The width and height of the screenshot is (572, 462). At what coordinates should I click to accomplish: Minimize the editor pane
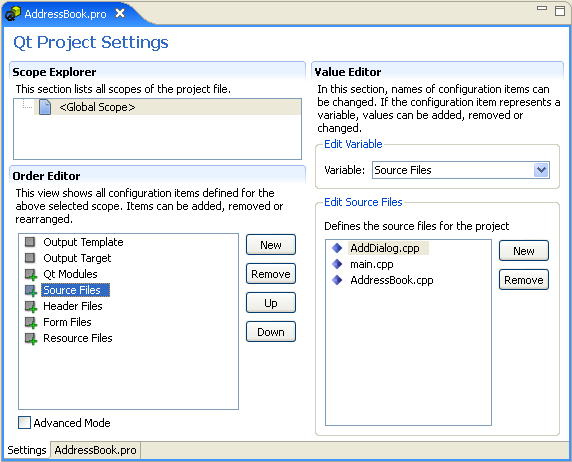[x=542, y=8]
